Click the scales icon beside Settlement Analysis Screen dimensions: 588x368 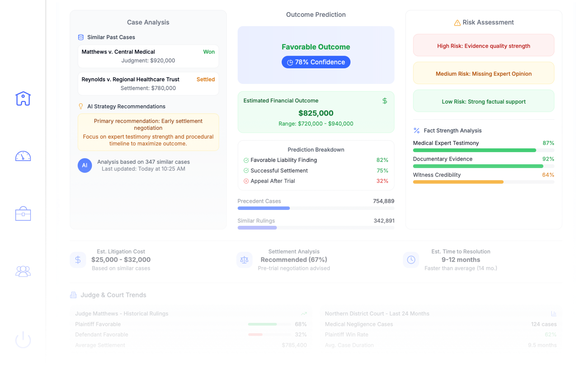point(244,260)
